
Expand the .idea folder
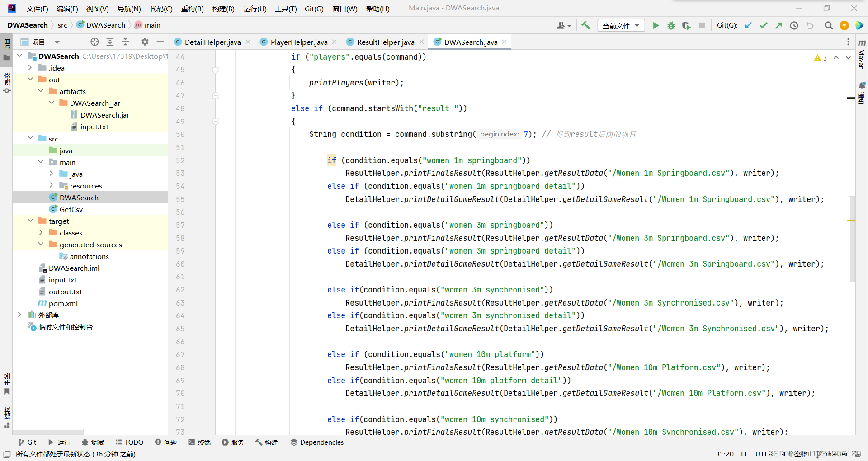point(30,68)
